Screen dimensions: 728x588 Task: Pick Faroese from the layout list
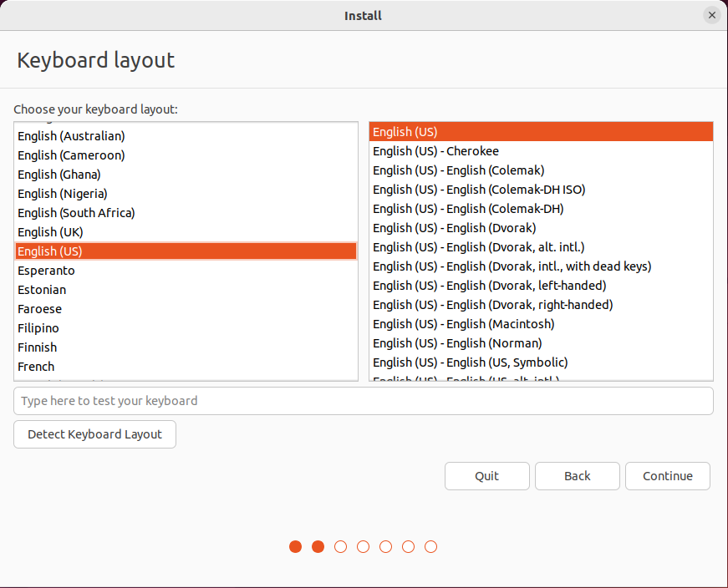coord(186,309)
